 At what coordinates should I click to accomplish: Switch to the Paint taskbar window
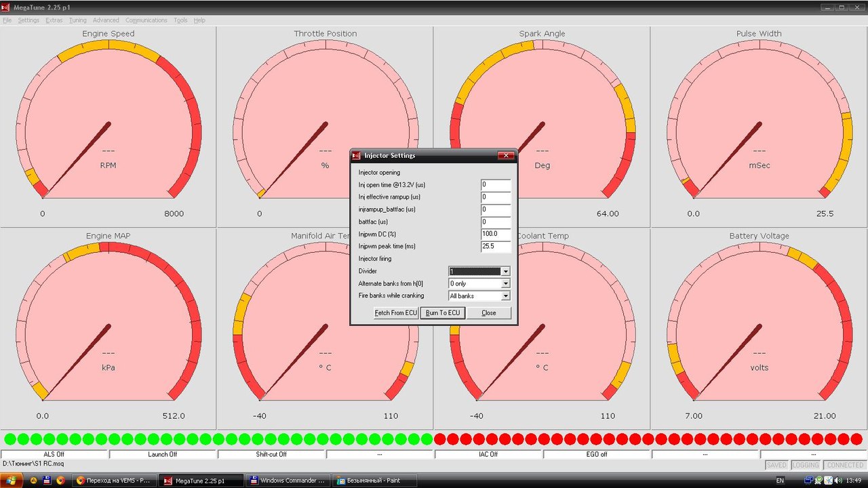(x=374, y=481)
